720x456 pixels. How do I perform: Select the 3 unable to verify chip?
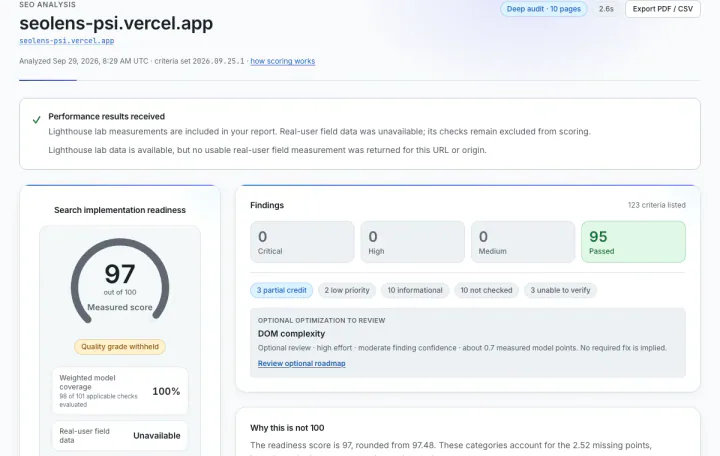tap(560, 290)
